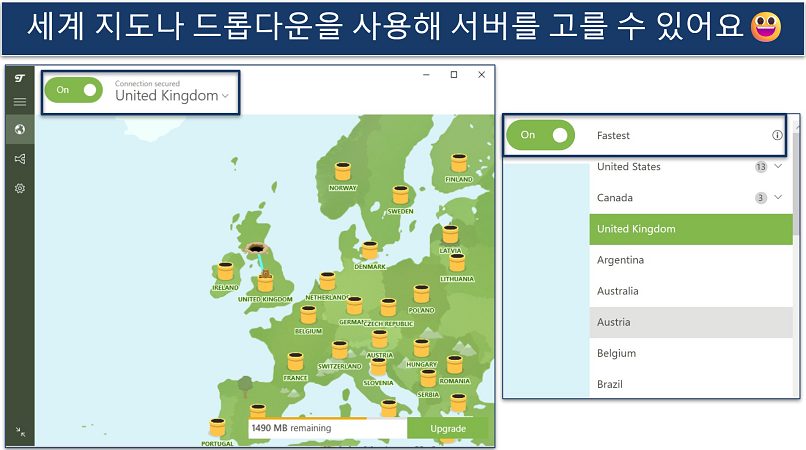Click the collapse window arrows icon
Image resolution: width=806 pixels, height=450 pixels.
[x=19, y=432]
